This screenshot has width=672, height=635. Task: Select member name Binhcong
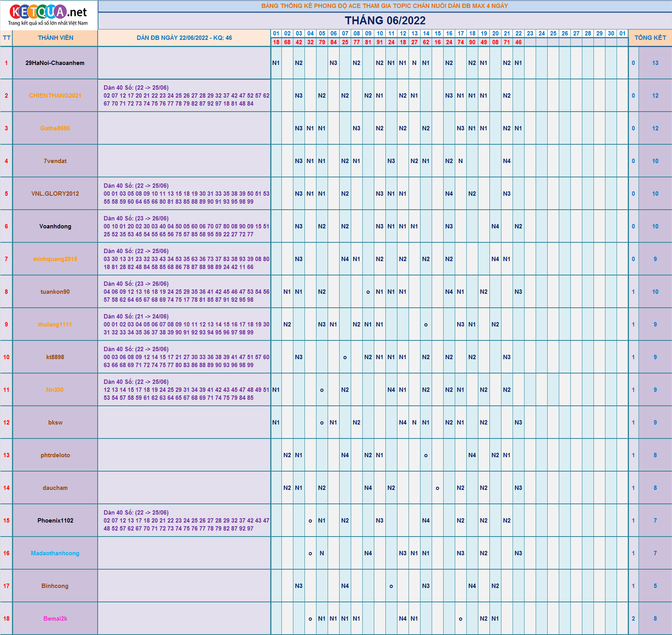(x=55, y=586)
